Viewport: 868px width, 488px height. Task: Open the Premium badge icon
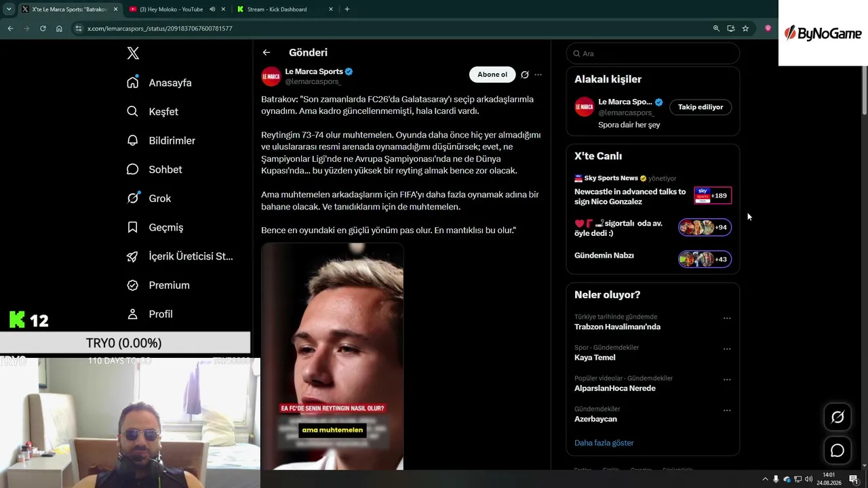click(x=133, y=285)
